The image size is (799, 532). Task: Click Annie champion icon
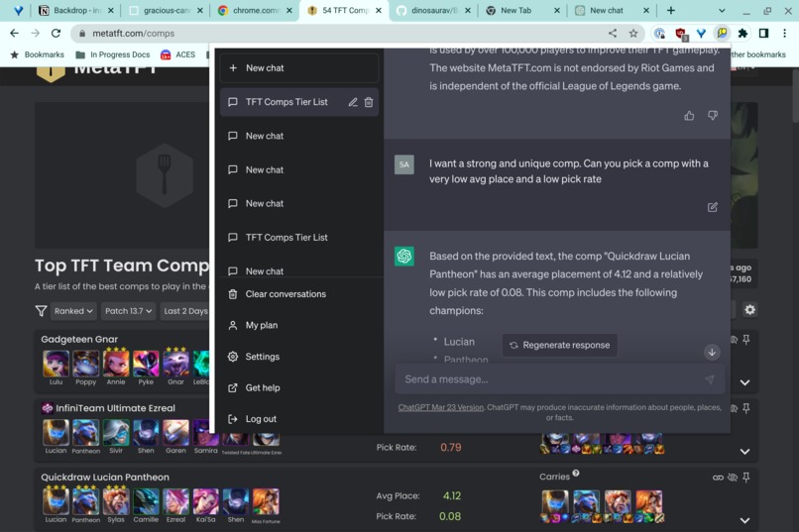(116, 364)
